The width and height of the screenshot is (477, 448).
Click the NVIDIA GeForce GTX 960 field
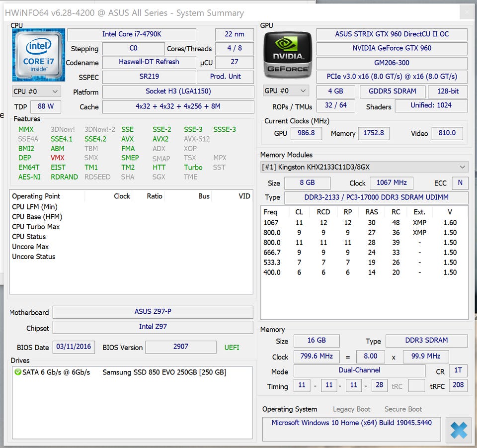392,48
